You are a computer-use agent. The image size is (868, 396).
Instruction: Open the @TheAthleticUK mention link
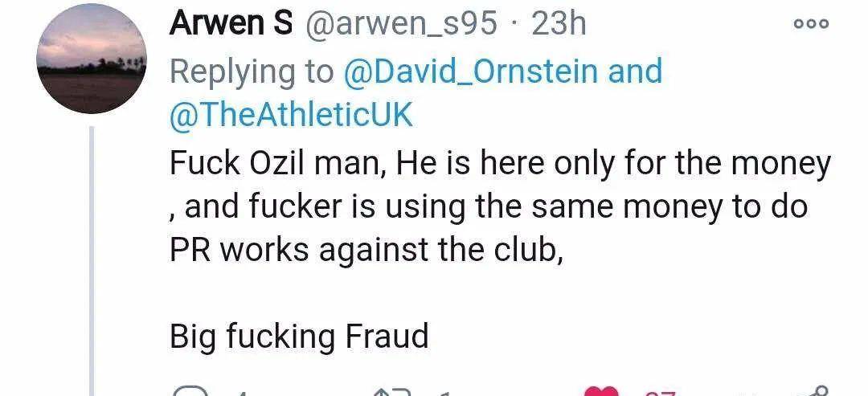coord(291,116)
